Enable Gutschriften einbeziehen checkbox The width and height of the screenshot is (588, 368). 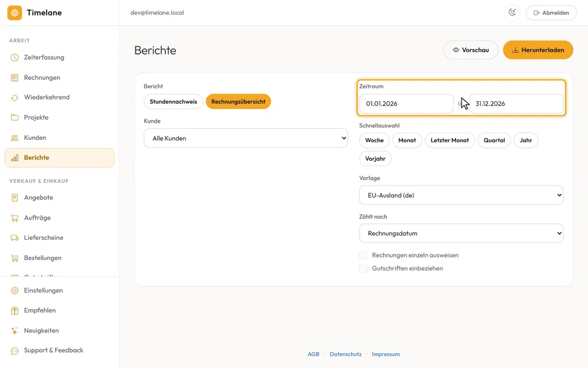[363, 269]
